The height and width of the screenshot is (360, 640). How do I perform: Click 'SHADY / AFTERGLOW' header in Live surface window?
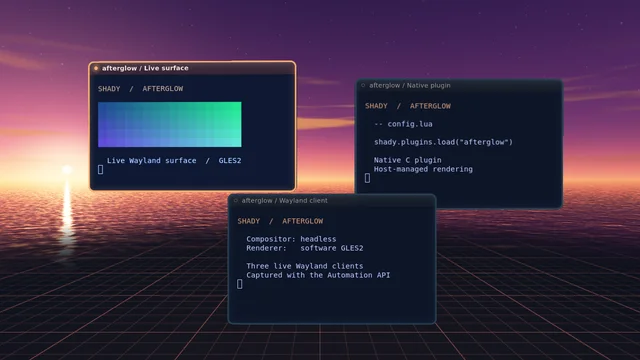140,89
